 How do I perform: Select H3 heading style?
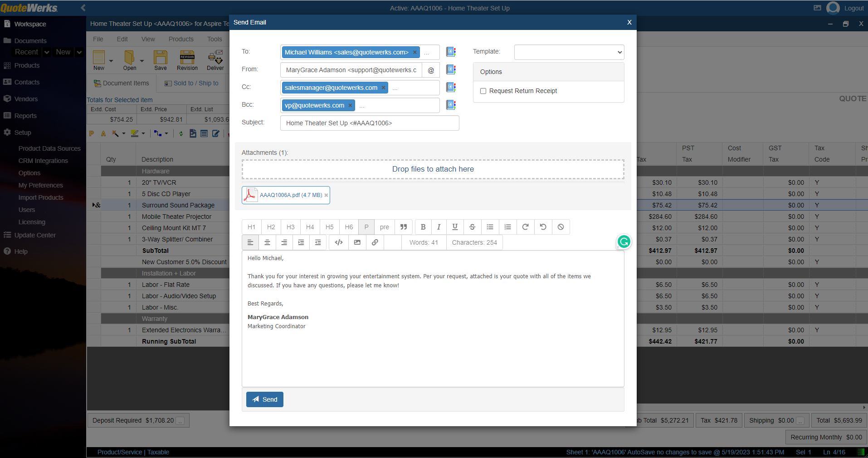tap(291, 227)
